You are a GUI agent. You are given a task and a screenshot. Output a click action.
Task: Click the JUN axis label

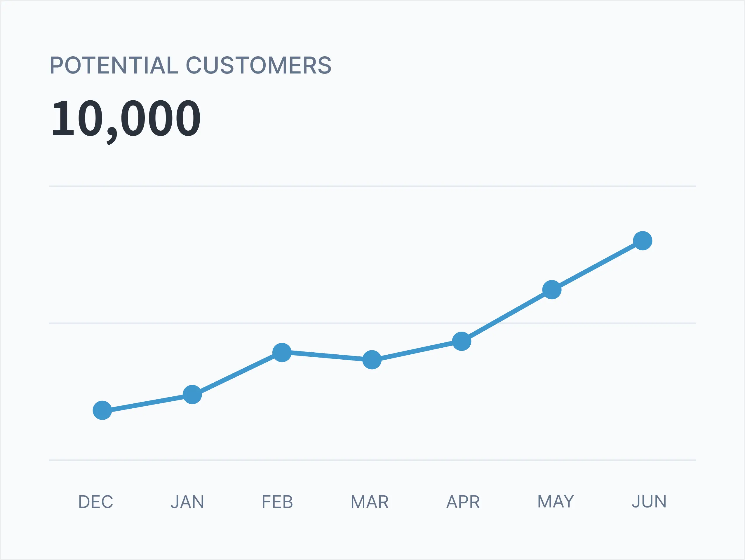click(x=649, y=501)
